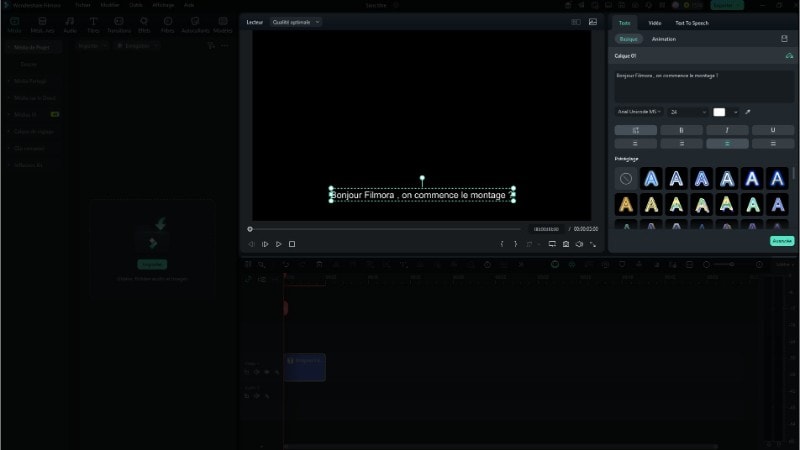Open the three-dot more options in media panel

click(x=224, y=46)
